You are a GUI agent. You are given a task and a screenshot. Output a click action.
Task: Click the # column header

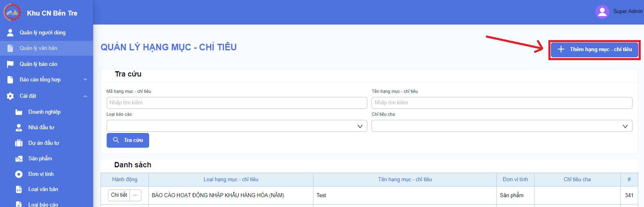coord(629,180)
